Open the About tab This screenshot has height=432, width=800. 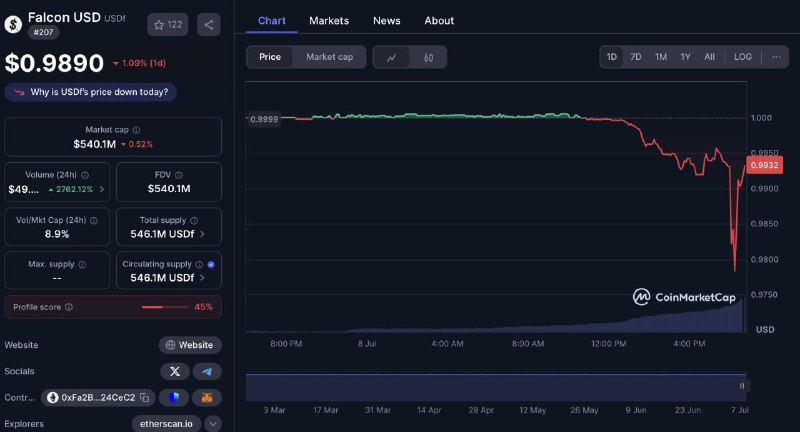(x=439, y=21)
